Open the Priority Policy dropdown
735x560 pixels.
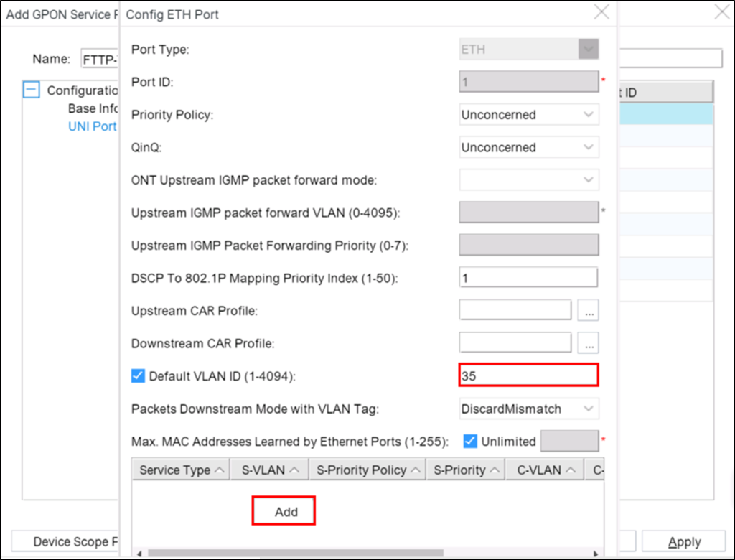pos(589,114)
